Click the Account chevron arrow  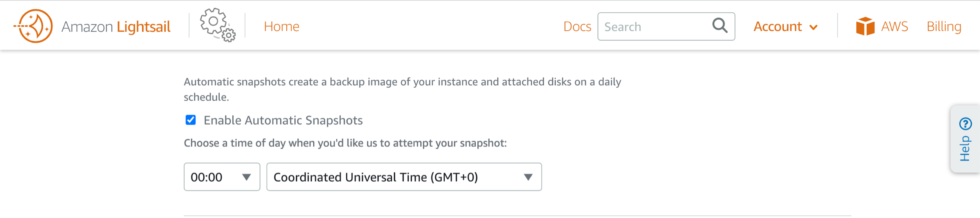(813, 27)
